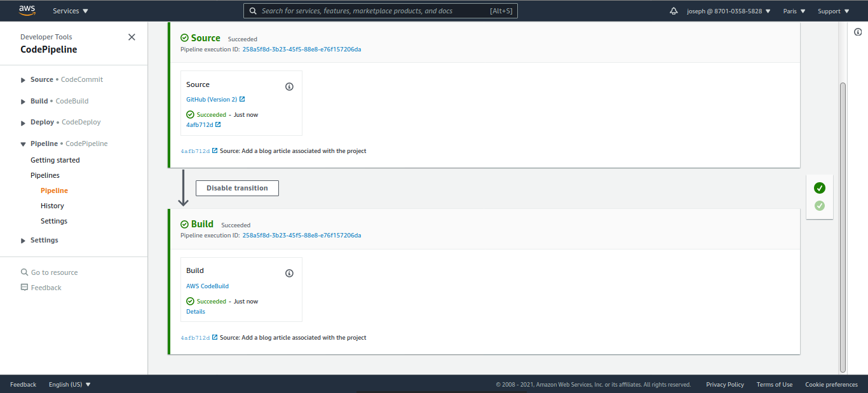Click the green Source stage status indicator
Screen dimensions: 868x393
click(820, 188)
